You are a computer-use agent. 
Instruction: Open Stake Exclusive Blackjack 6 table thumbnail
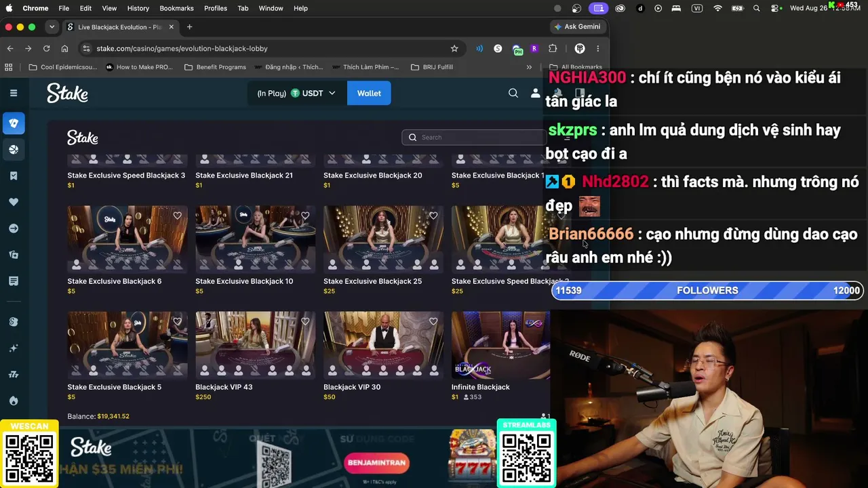[x=127, y=238]
